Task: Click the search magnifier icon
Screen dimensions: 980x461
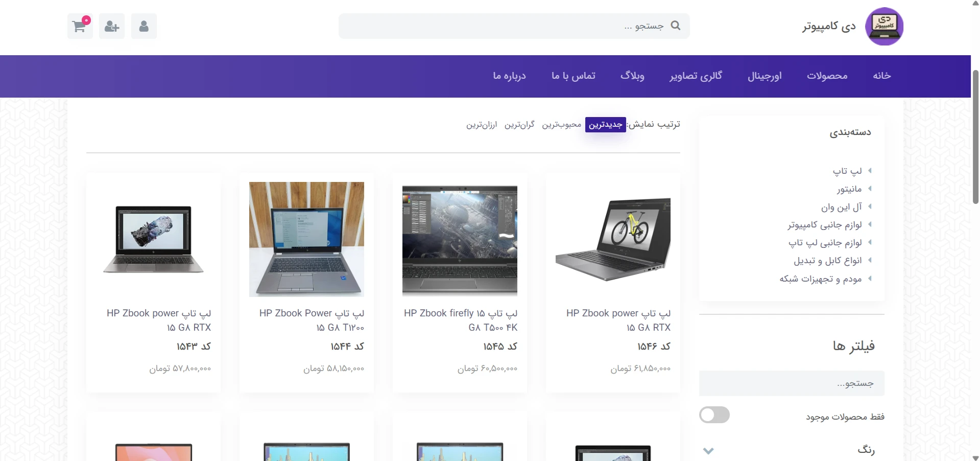Action: pyautogui.click(x=675, y=26)
